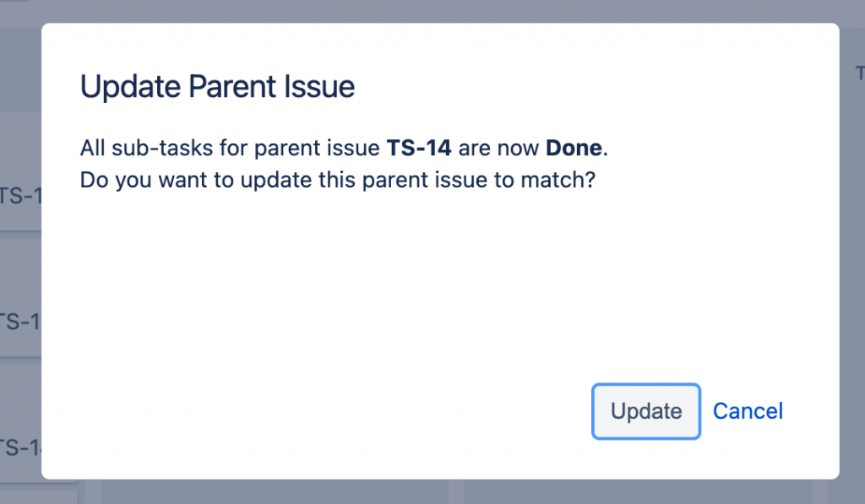The height and width of the screenshot is (504, 865).
Task: Click the dimmed overlay above the dialog
Action: (x=422, y=10)
